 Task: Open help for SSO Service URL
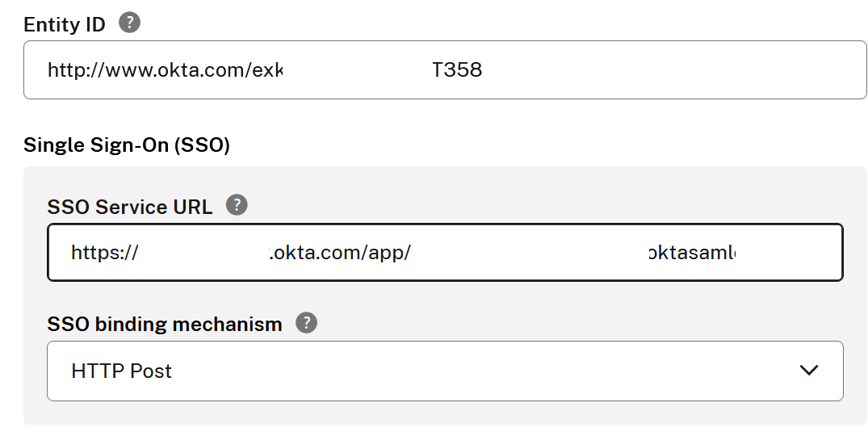tap(236, 205)
